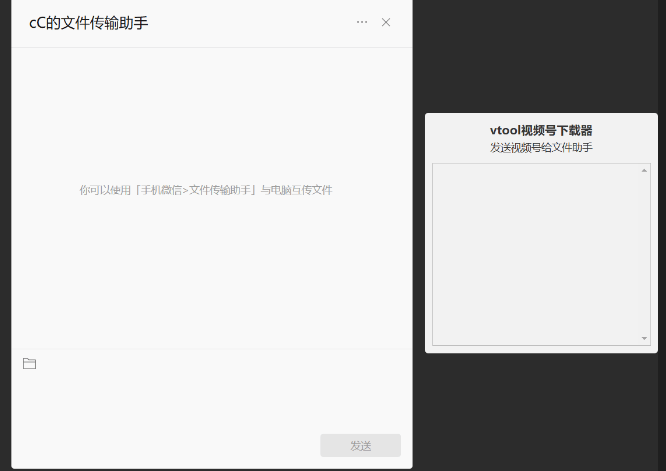
Task: Click the scroll-down arrow in vtool log box
Action: coord(644,338)
